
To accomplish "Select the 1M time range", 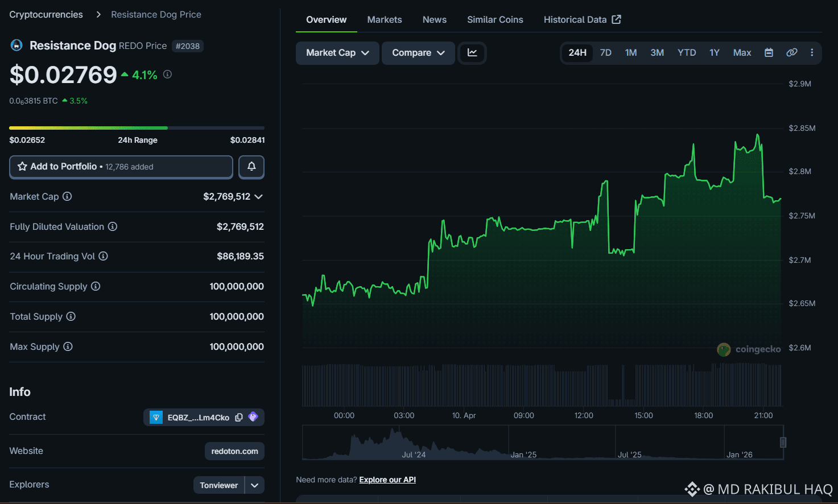I will 631,53.
